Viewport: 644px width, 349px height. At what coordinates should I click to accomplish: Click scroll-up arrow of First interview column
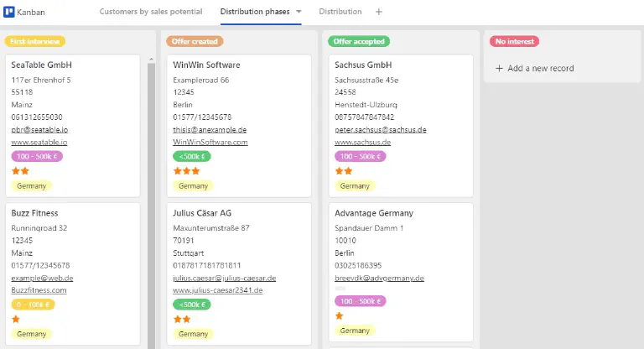coord(151,60)
